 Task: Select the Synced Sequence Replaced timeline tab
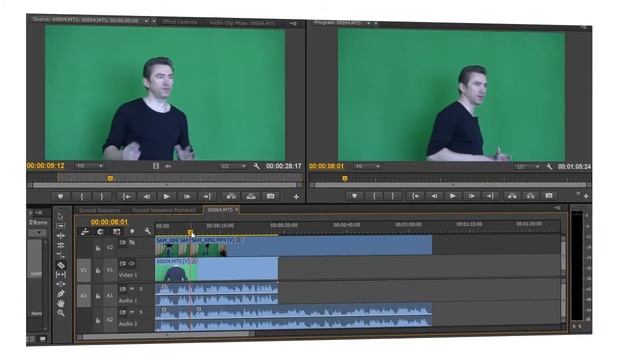[164, 210]
